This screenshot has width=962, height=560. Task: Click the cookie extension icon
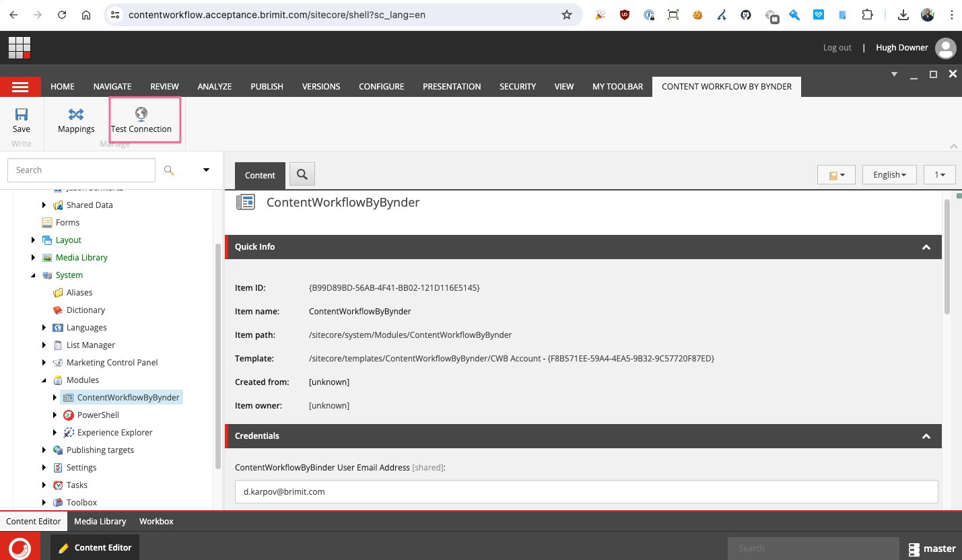point(697,15)
